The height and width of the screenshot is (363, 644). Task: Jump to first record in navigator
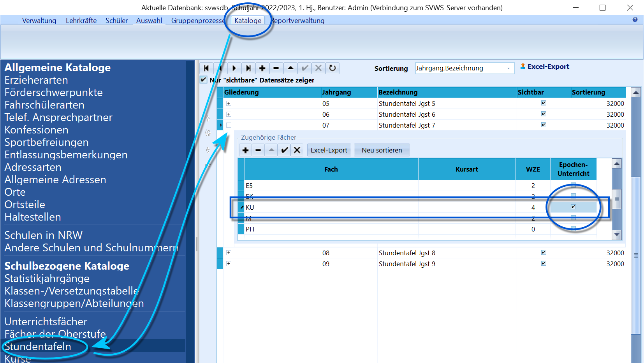click(x=206, y=68)
